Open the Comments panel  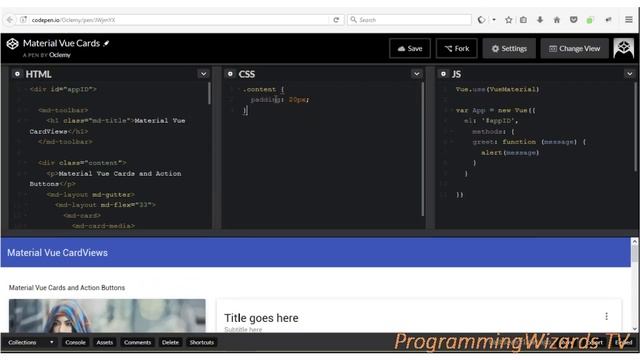tap(138, 342)
